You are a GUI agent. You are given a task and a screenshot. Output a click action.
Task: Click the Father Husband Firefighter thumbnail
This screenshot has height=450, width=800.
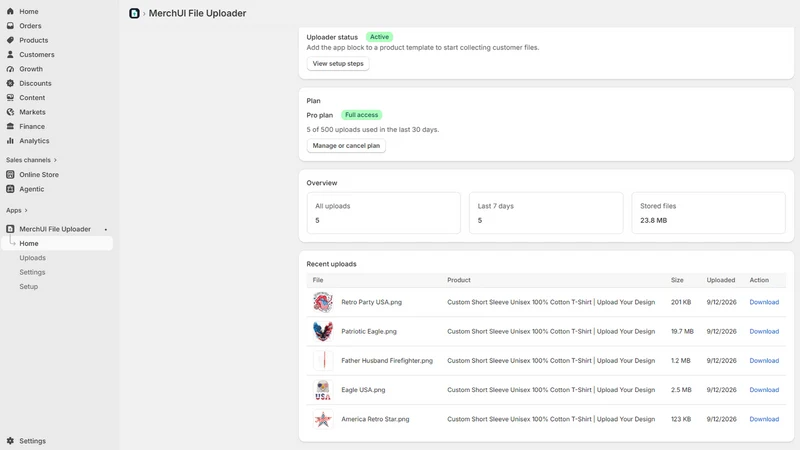[323, 360]
